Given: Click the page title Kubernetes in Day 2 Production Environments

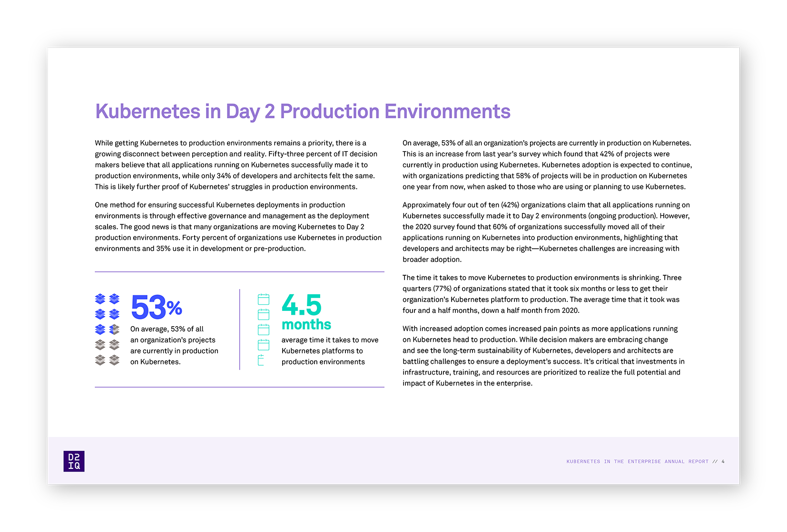Looking at the screenshot, I should pos(303,112).
